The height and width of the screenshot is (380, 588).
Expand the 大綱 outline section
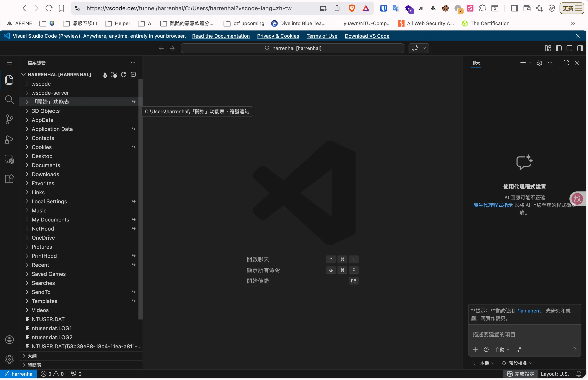81,356
